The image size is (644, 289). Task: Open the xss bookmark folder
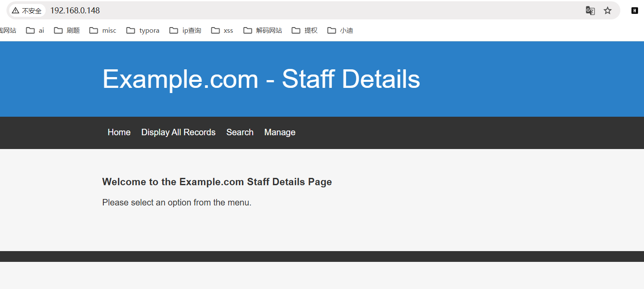[222, 31]
